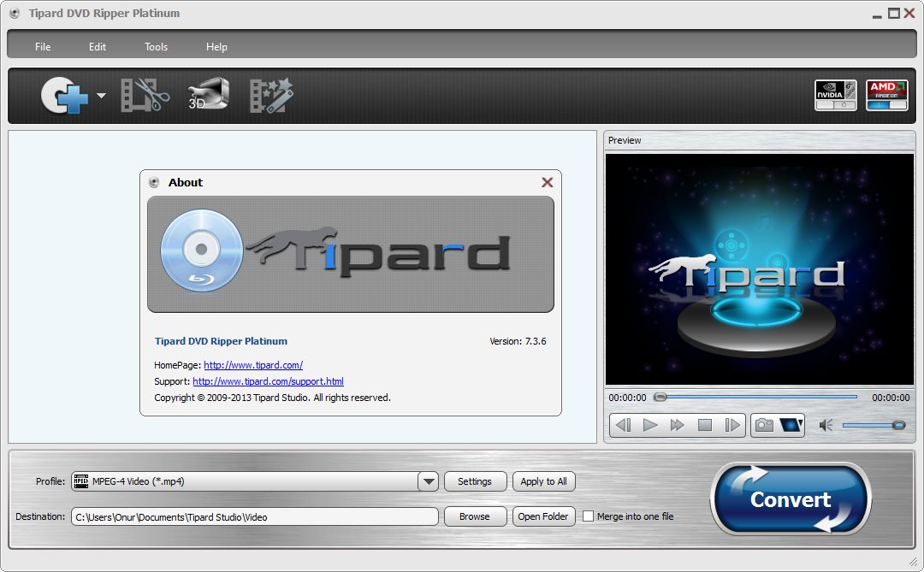Click the Blu-ray disc logo in About
Image resolution: width=924 pixels, height=572 pixels.
pos(202,251)
